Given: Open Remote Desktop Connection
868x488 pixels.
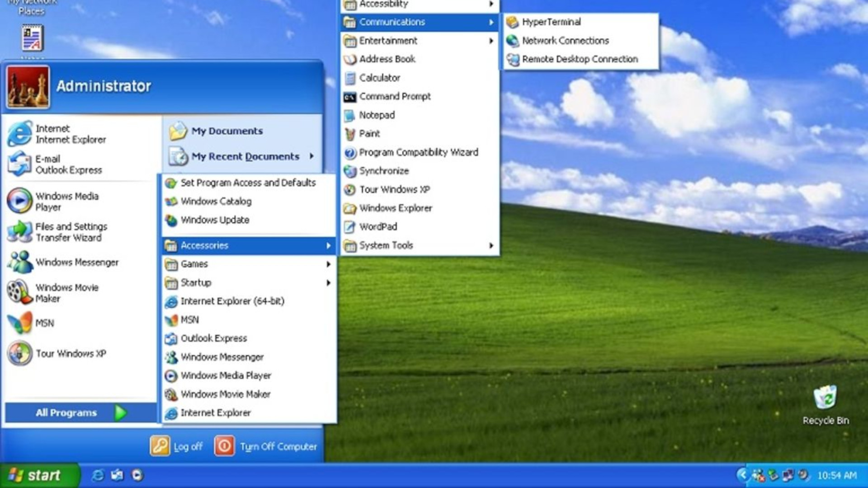Looking at the screenshot, I should (x=580, y=59).
